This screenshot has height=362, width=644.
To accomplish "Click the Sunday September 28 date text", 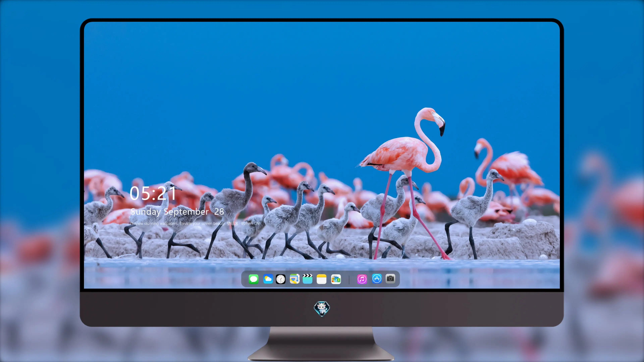I will tap(177, 212).
